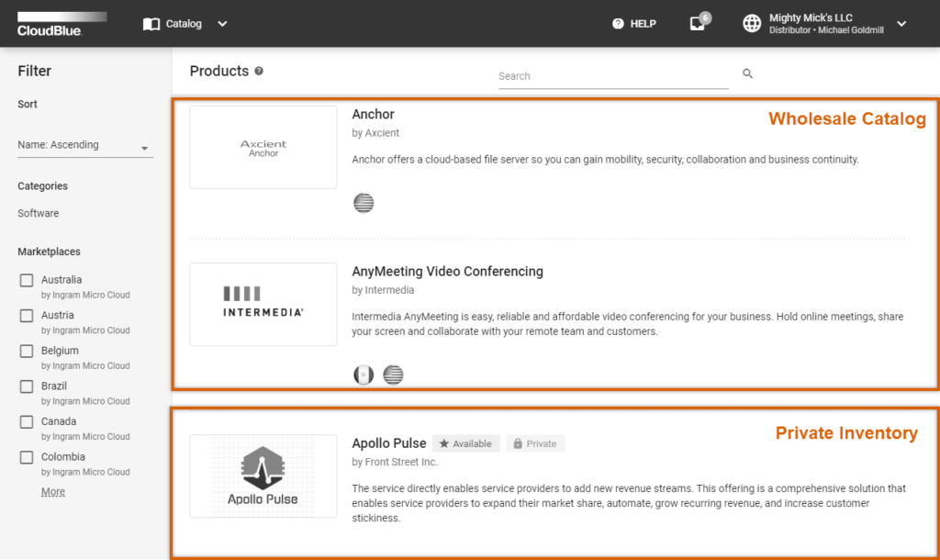Viewport: 940px width, 560px height.
Task: Toggle the Canada marketplace checkbox
Action: 27,422
